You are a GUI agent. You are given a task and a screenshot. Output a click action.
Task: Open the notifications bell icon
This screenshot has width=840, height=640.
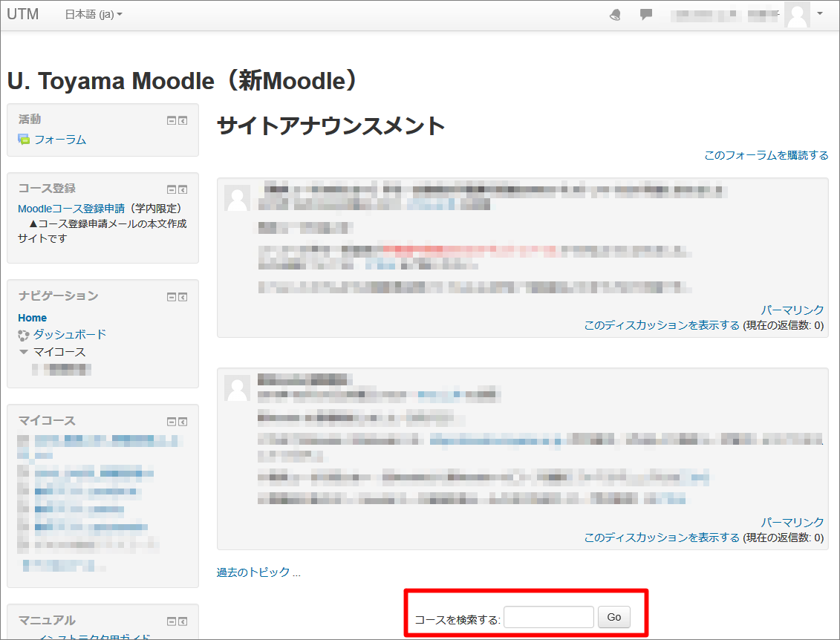616,15
